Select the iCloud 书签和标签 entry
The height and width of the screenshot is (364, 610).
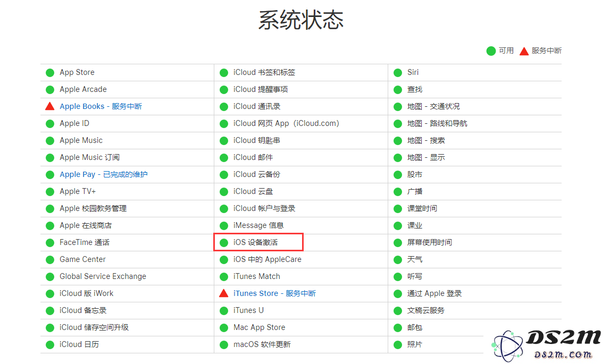coord(264,72)
